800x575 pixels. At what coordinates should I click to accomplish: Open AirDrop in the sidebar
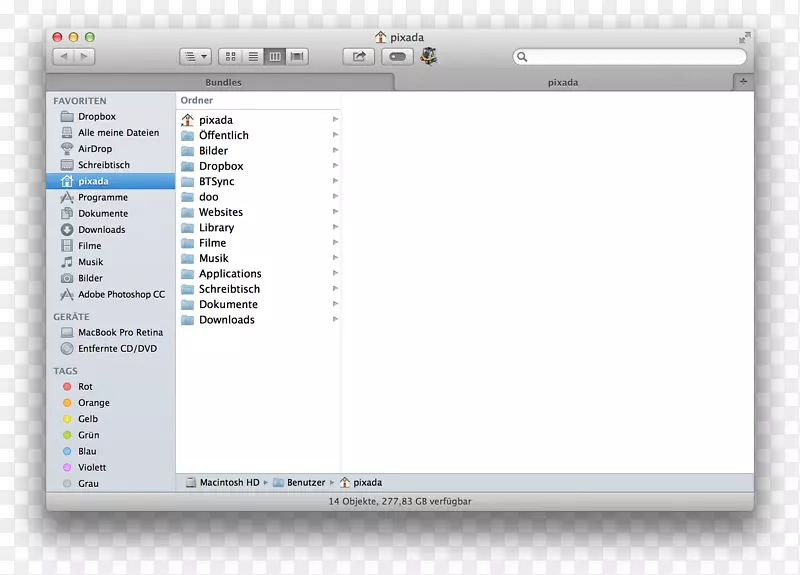pos(110,148)
